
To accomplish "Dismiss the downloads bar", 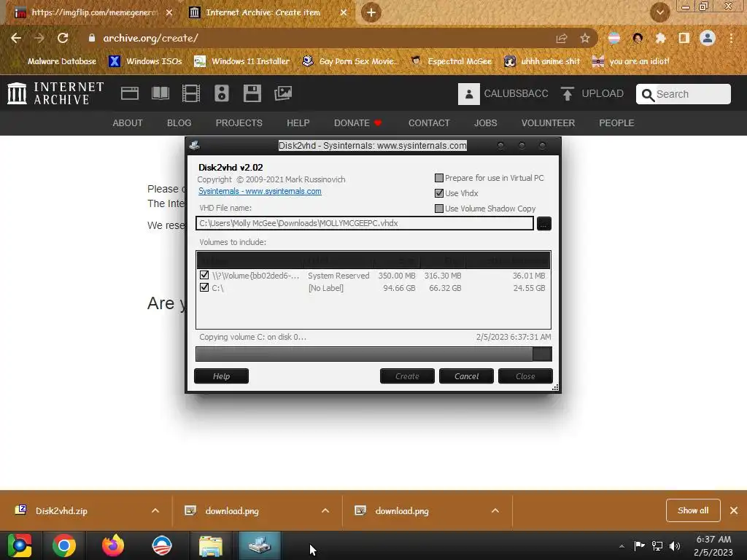I will coord(734,510).
